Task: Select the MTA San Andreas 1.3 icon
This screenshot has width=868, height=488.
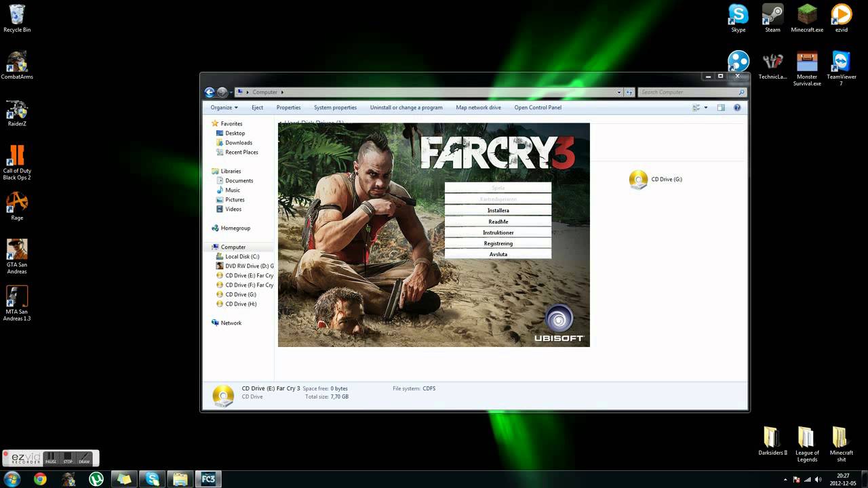Action: [17, 304]
